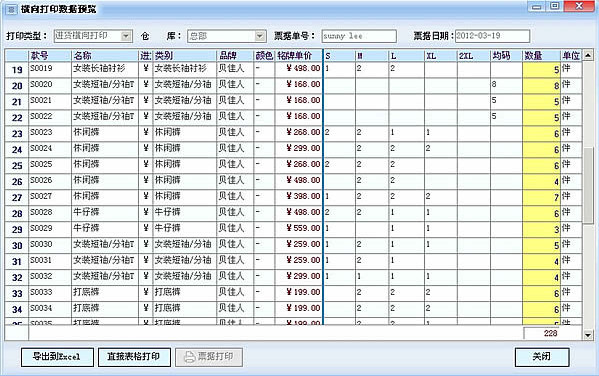Open the 打印类型 dropdown arrow
Viewport: 599px width, 376px height.
126,36
